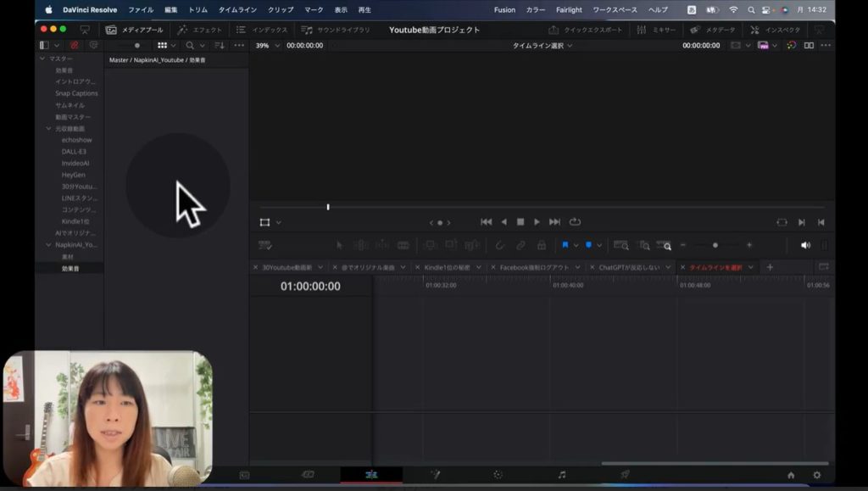Add a new timeline tab with plus
The image size is (868, 491).
[770, 267]
